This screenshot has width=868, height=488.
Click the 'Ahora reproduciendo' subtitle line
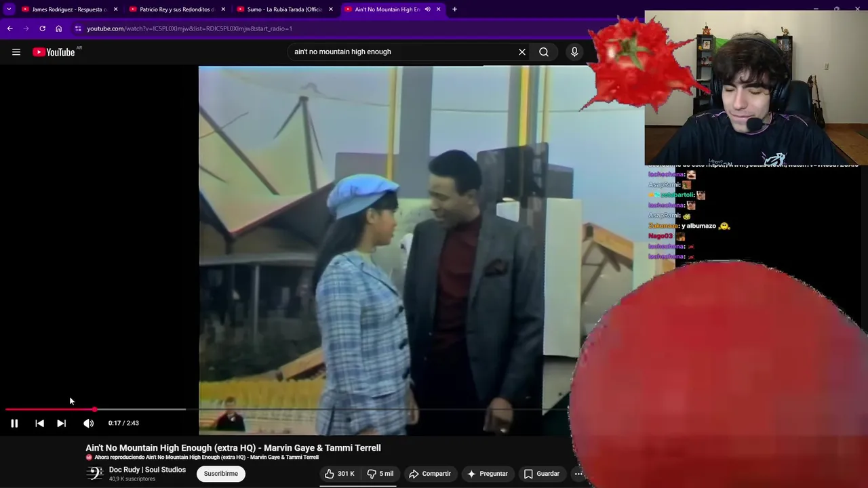(206, 457)
